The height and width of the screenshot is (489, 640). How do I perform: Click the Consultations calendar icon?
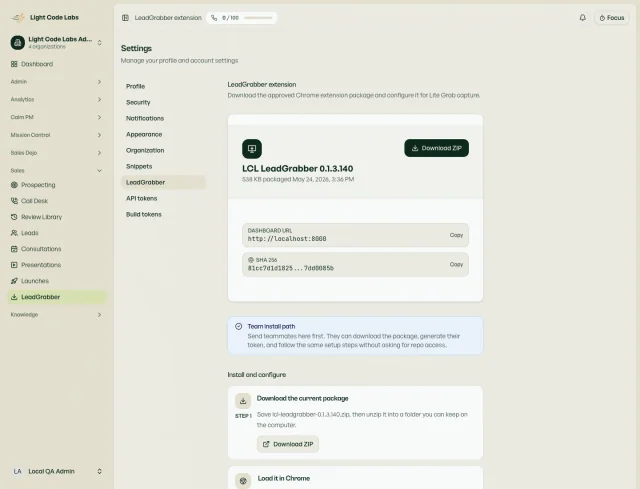[x=14, y=249]
